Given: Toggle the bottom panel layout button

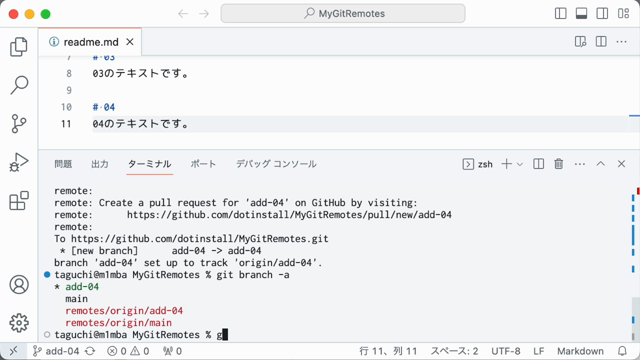Looking at the screenshot, I should click(581, 13).
